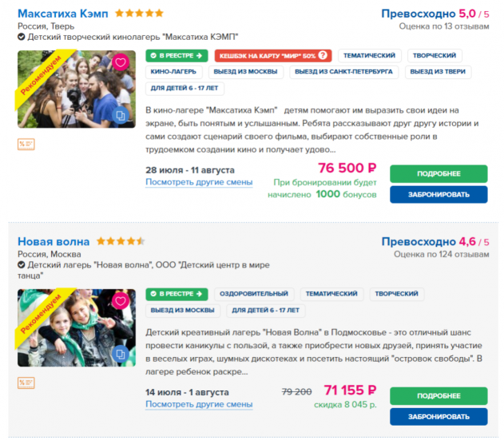Click green 'В реестре' badge for Новая волна
This screenshot has height=440, width=504.
coord(177,294)
